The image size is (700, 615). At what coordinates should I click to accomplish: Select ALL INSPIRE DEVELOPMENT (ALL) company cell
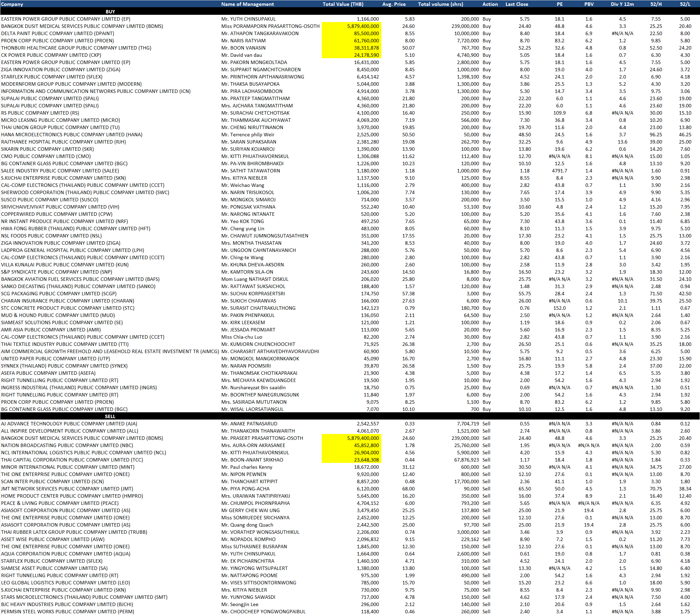pos(70,431)
